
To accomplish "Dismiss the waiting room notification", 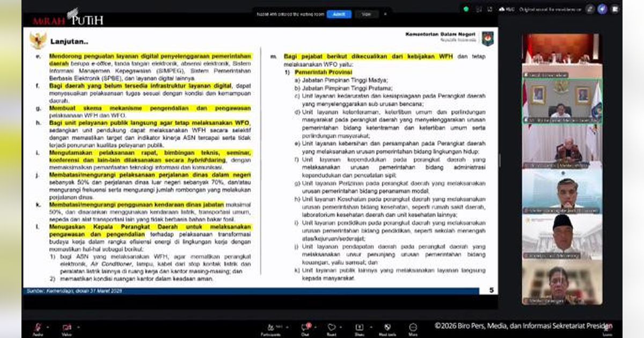I will 385,14.
